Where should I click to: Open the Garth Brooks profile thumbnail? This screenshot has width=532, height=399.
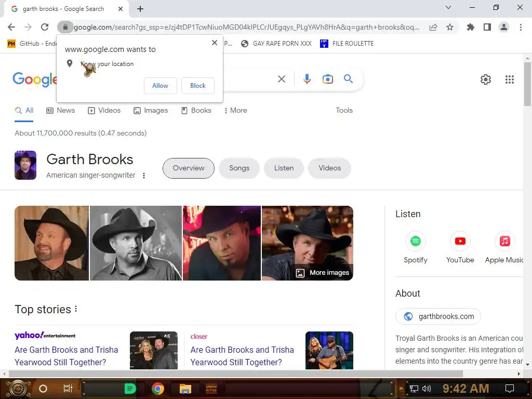25,165
